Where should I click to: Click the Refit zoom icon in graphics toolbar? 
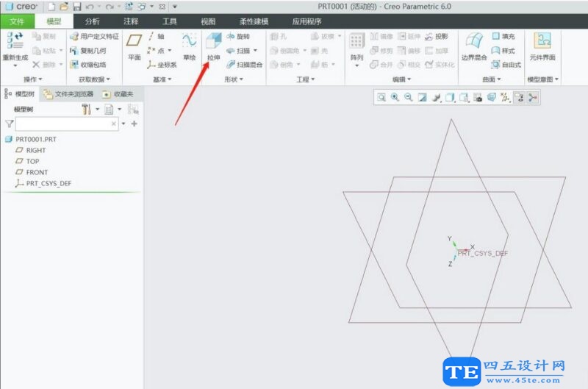(x=381, y=97)
